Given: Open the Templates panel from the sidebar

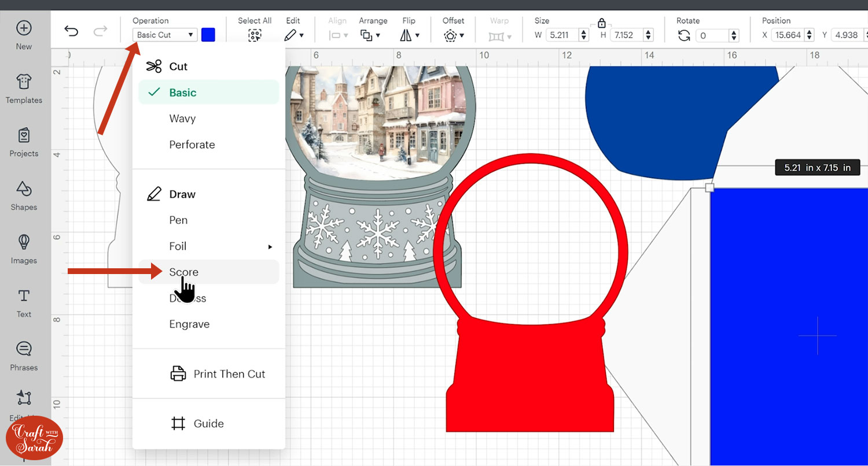Looking at the screenshot, I should point(24,88).
